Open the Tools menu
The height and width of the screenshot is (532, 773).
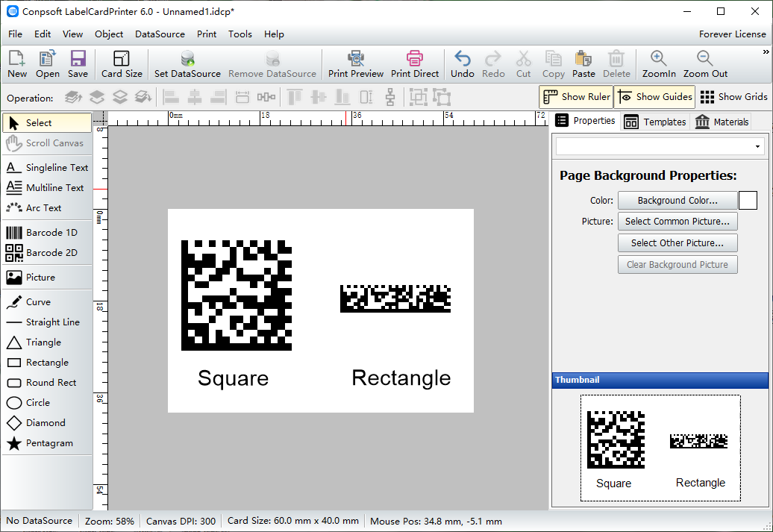click(240, 34)
